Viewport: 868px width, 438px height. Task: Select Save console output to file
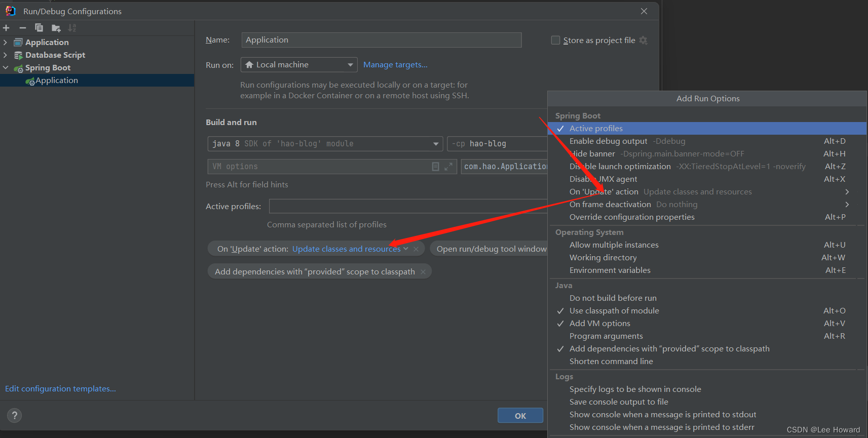(x=707, y=402)
